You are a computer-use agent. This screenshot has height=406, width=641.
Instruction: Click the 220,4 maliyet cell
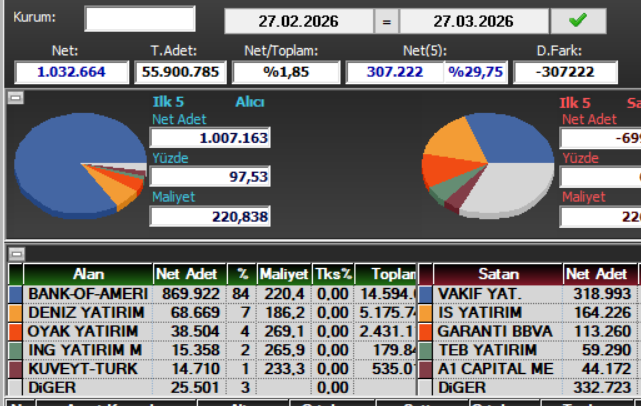click(x=284, y=294)
